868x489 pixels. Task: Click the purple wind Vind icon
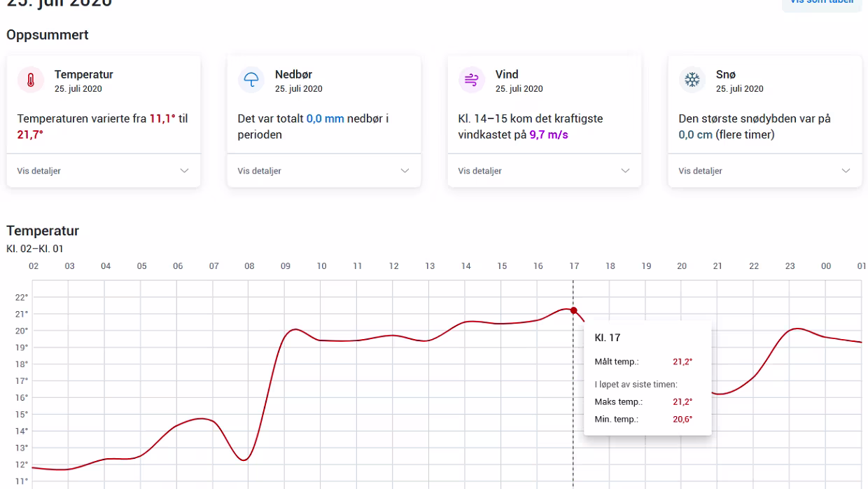click(471, 81)
